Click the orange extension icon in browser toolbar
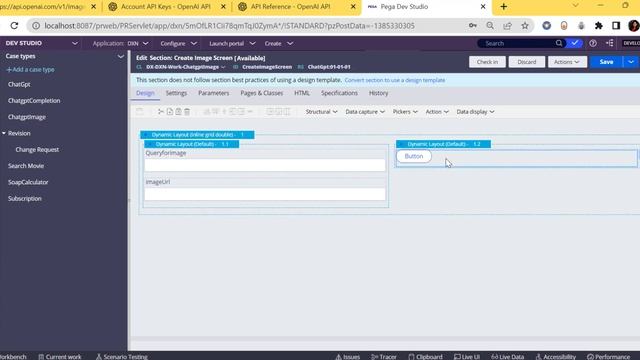 [564, 26]
